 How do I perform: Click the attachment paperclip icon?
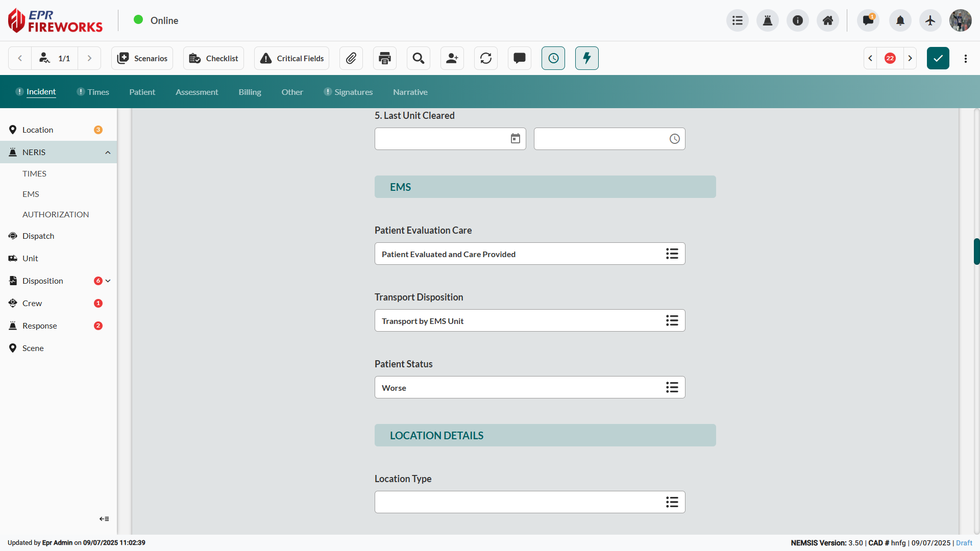[351, 58]
